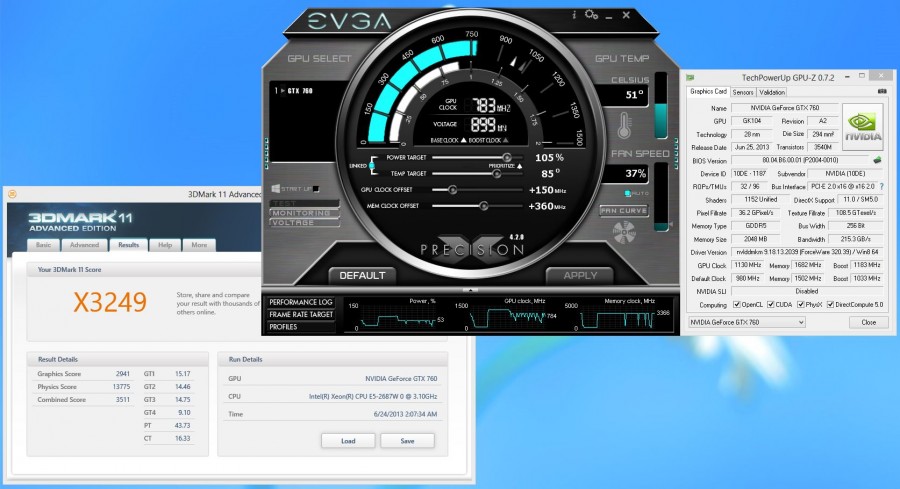Switch to the Validation tab in GPU-Z
Viewport: 900px width, 489px height.
click(x=771, y=92)
